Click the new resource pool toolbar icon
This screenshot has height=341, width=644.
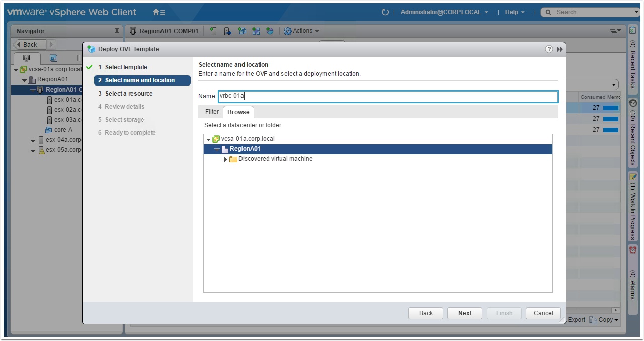(x=270, y=31)
